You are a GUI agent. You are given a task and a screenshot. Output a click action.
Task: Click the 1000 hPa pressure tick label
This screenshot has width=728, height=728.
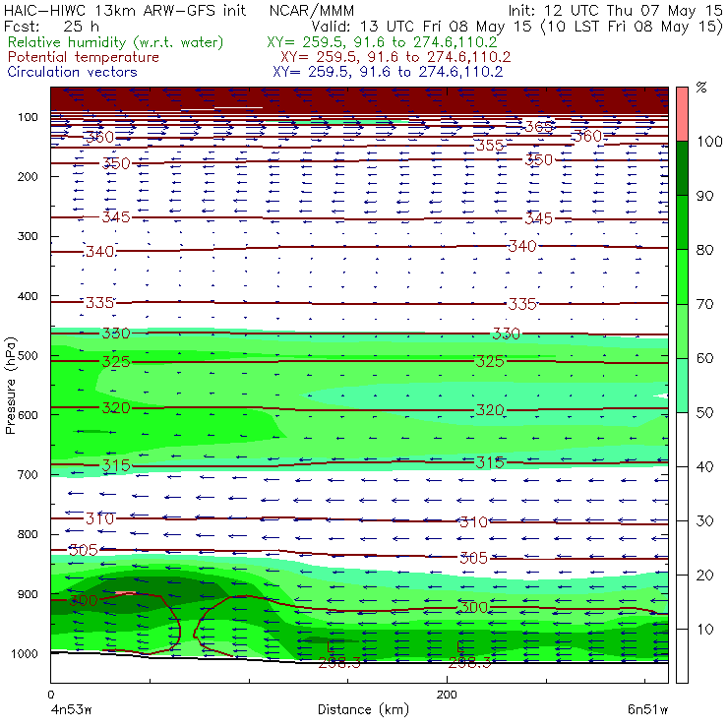(x=25, y=653)
